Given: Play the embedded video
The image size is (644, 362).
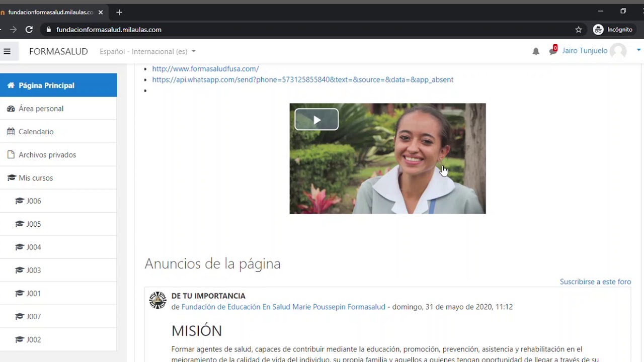Looking at the screenshot, I should coord(316,120).
